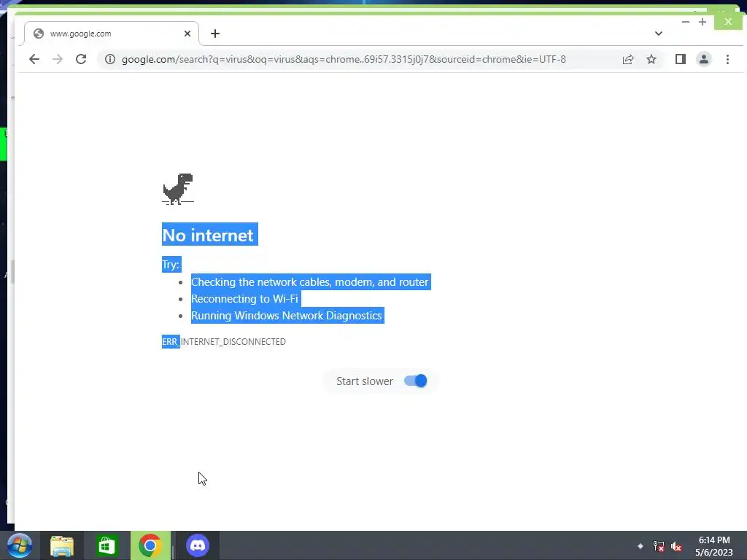Image resolution: width=747 pixels, height=560 pixels.
Task: Click Checking the network cables text
Action: click(309, 282)
